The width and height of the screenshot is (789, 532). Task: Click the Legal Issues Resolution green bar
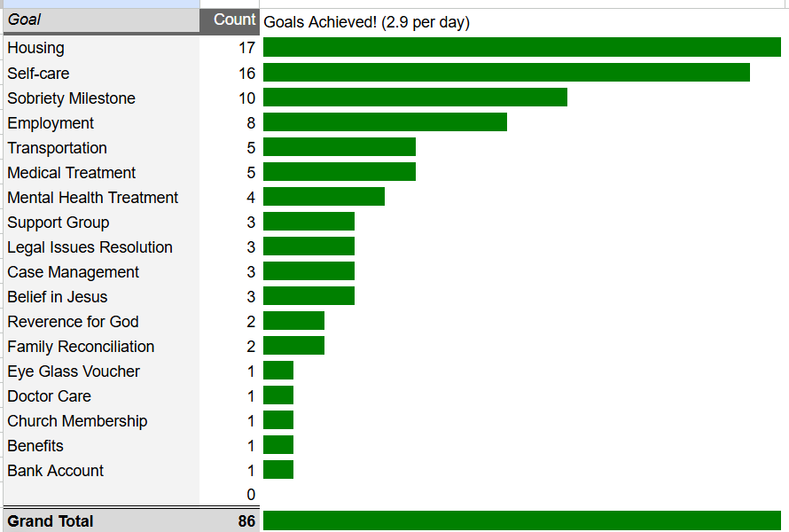[x=309, y=246]
